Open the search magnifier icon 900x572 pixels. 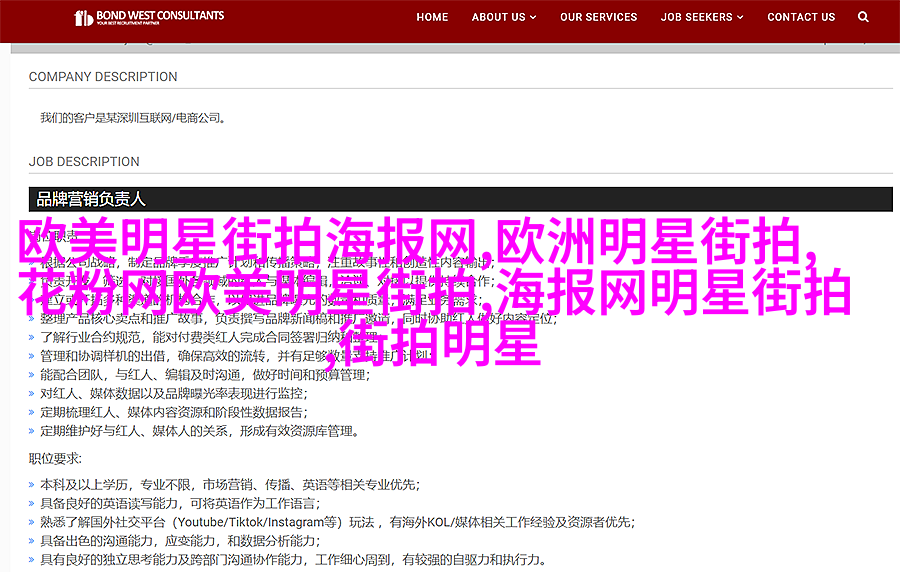[863, 17]
